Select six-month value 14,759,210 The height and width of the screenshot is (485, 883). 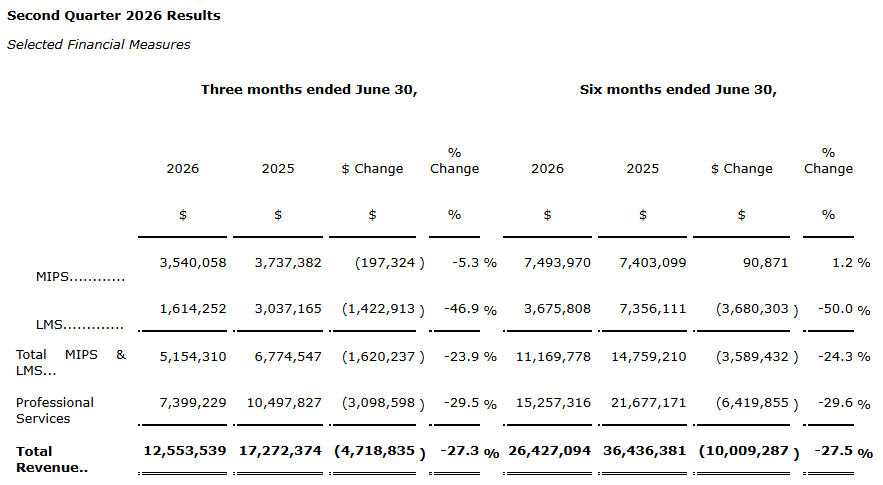pos(649,357)
